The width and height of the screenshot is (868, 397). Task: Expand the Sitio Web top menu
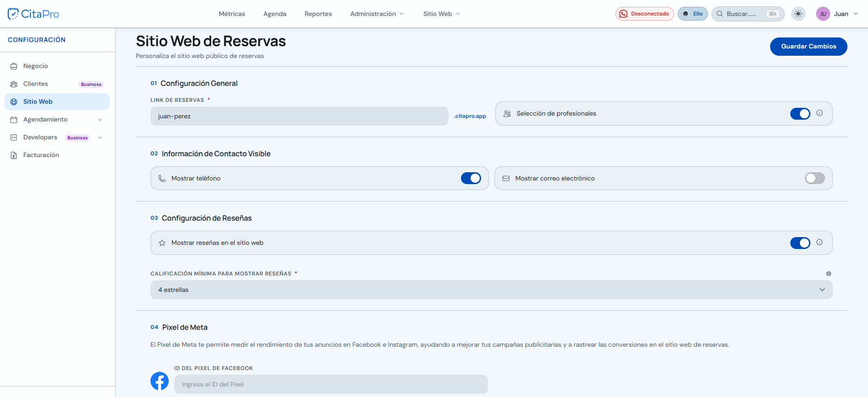pos(441,14)
